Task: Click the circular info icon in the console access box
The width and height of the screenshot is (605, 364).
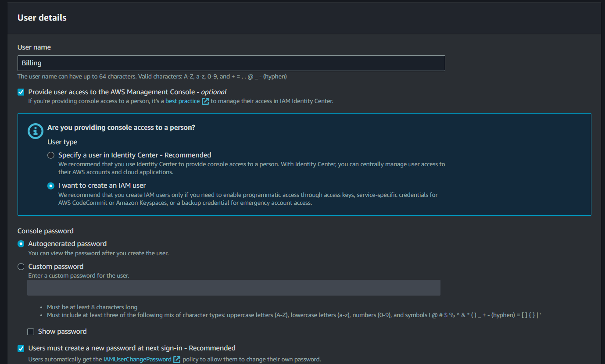Action: point(35,131)
